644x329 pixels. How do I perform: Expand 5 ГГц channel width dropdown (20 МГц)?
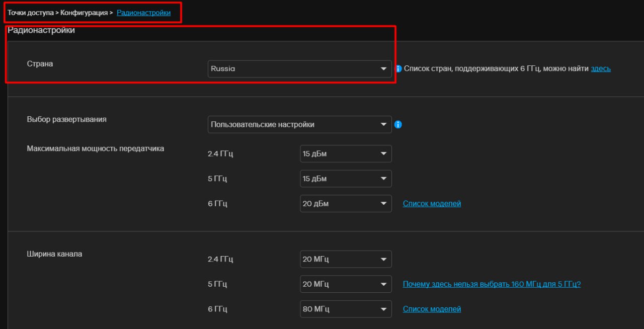(x=346, y=284)
